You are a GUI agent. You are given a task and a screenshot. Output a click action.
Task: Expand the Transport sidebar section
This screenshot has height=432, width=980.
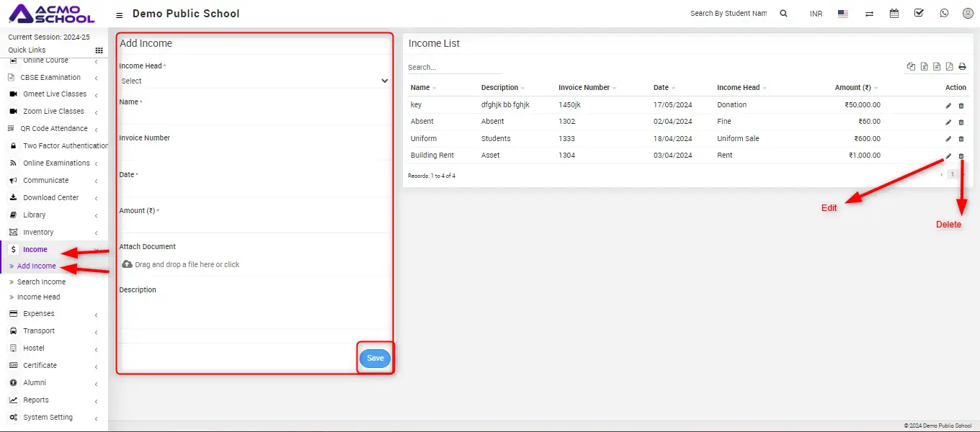pos(39,331)
